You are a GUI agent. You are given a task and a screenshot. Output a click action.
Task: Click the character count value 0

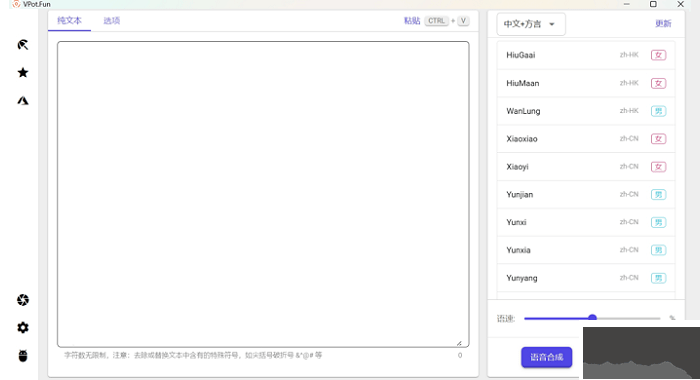[x=460, y=355]
